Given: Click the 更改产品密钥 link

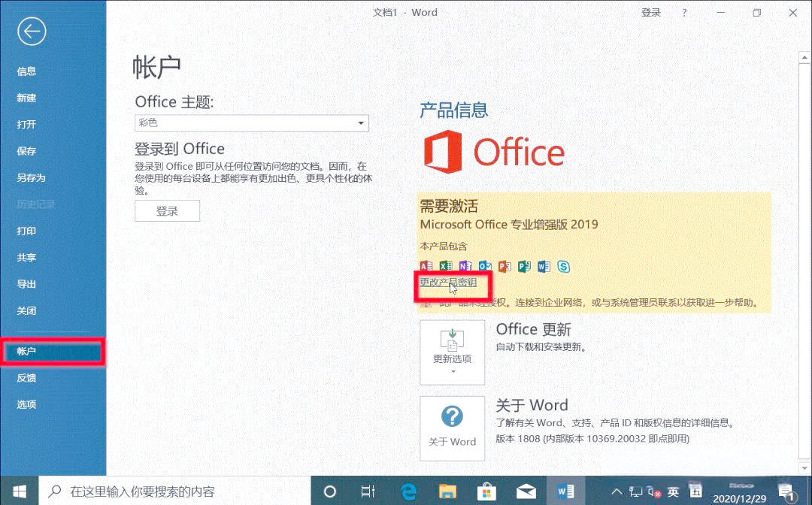Looking at the screenshot, I should pos(448,283).
